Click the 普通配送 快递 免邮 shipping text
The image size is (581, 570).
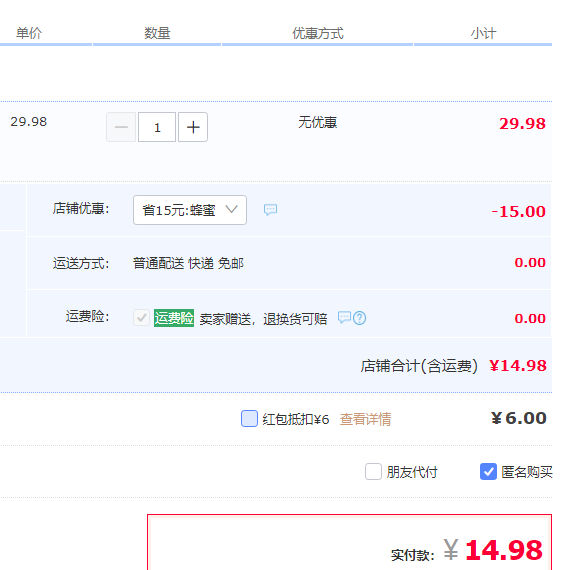(x=188, y=263)
